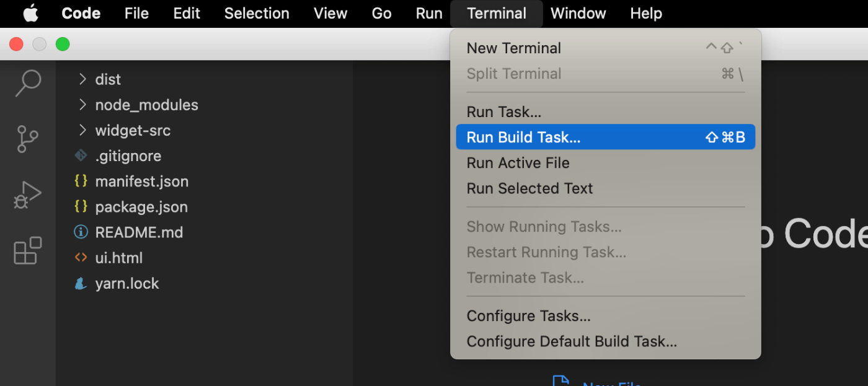Select the node_modules folder name
The image size is (868, 386).
coord(147,105)
